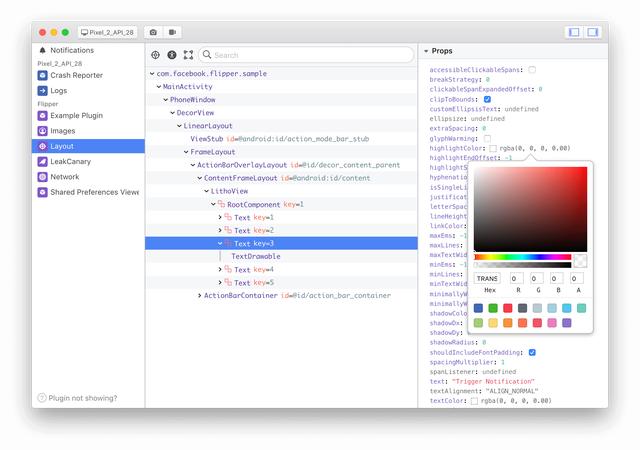The width and height of the screenshot is (640, 450).
Task: Uncheck shouldIncludeFontPadding checkbox
Action: pyautogui.click(x=532, y=352)
